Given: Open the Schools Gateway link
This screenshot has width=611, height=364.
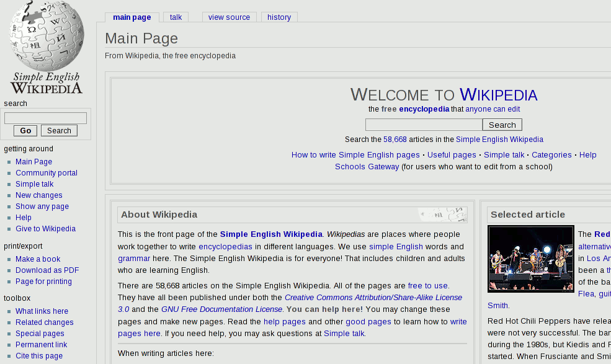Looking at the screenshot, I should (x=367, y=167).
